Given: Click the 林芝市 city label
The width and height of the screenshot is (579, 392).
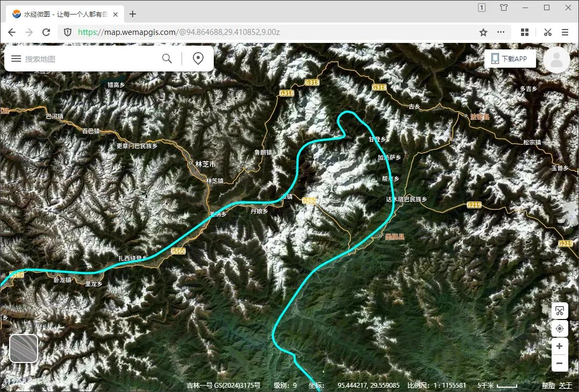Looking at the screenshot, I should coord(205,164).
